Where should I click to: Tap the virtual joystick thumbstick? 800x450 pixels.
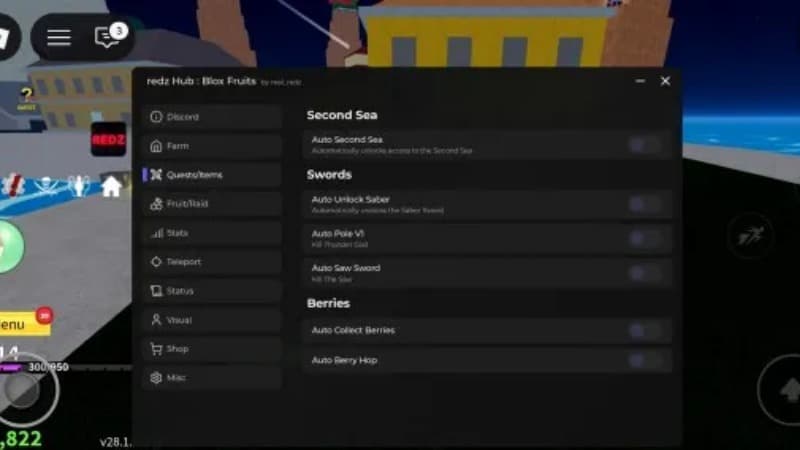pyautogui.click(x=22, y=389)
